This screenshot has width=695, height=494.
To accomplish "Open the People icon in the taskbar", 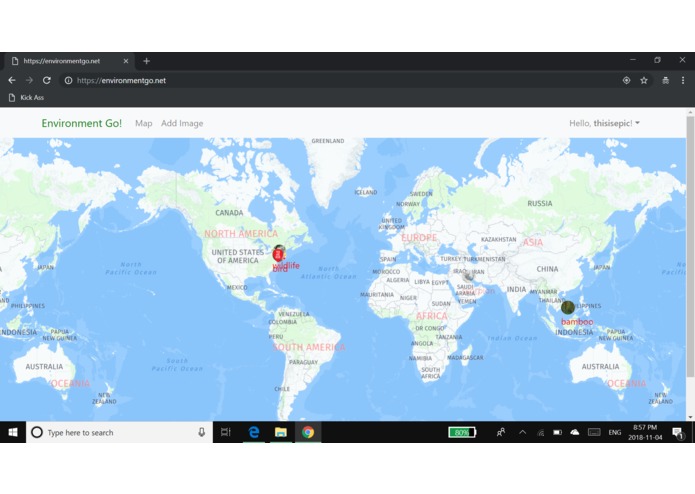I will [501, 432].
